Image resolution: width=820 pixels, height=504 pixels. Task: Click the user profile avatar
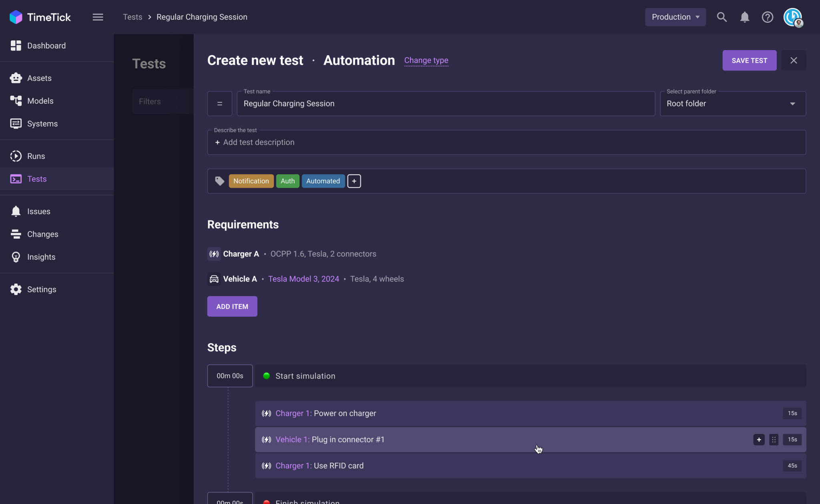793,17
